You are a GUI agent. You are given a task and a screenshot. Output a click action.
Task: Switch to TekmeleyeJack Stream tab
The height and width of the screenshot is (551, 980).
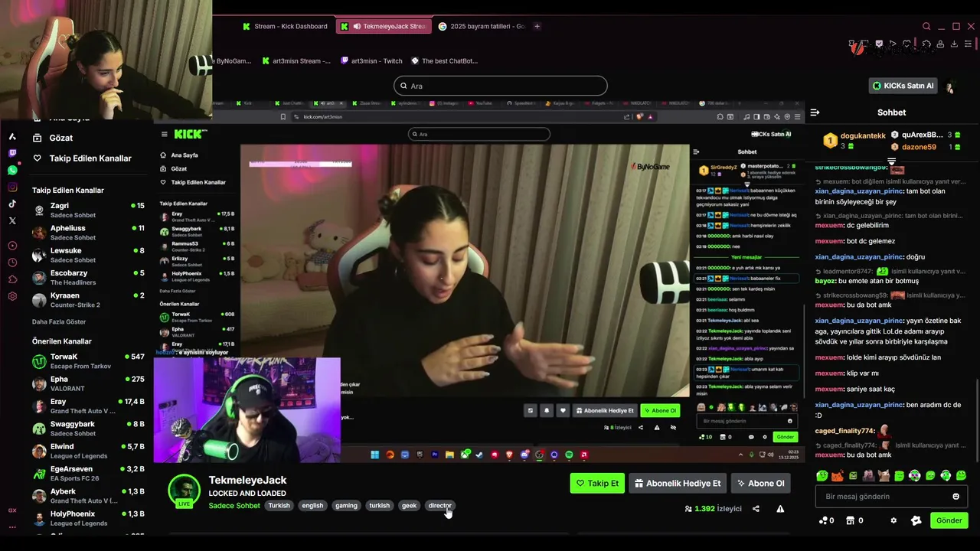click(383, 26)
